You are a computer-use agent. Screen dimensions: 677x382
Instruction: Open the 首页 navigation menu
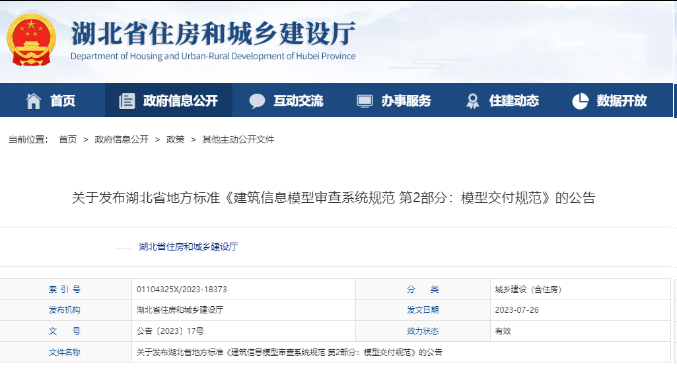tap(63, 101)
